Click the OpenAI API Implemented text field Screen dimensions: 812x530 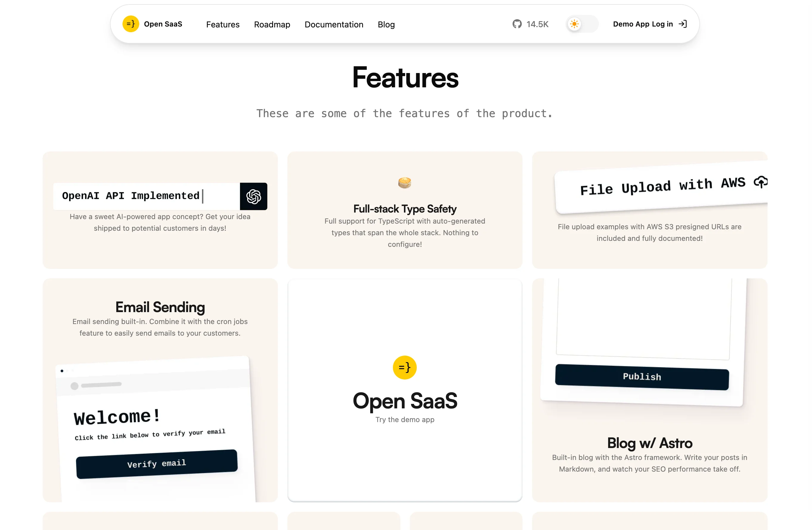146,196
